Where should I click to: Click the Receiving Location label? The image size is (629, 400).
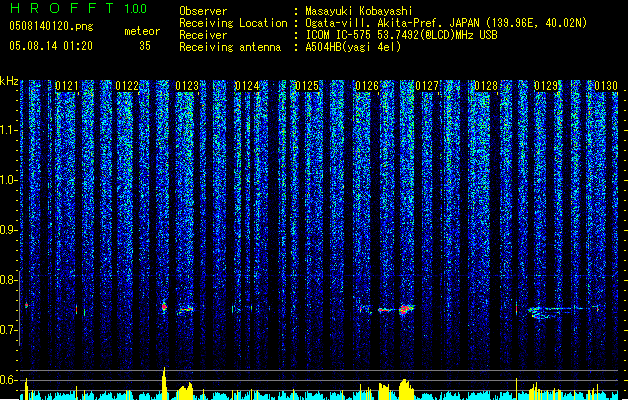tap(233, 23)
